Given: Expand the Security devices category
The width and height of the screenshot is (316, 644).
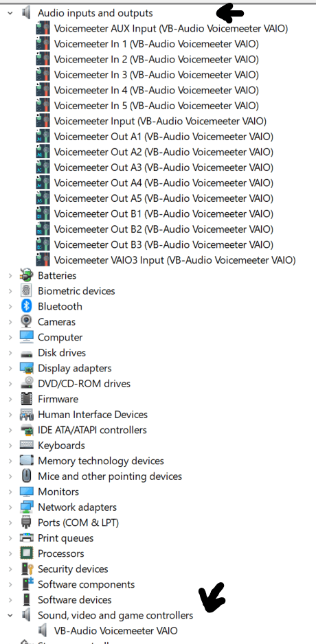Looking at the screenshot, I should click(10, 569).
